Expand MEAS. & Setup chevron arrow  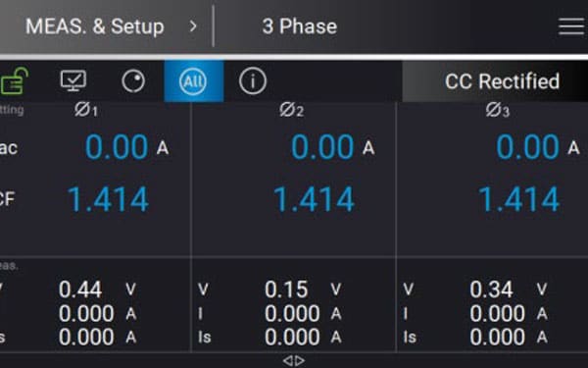click(193, 26)
